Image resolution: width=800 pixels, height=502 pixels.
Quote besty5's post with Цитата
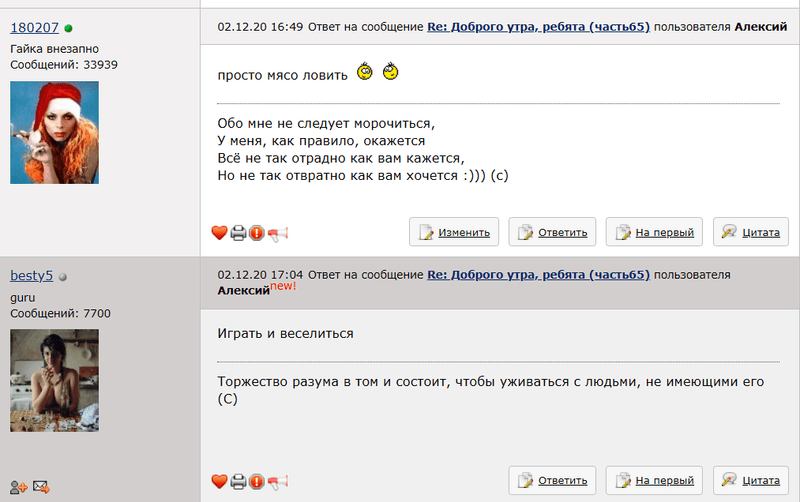750,480
